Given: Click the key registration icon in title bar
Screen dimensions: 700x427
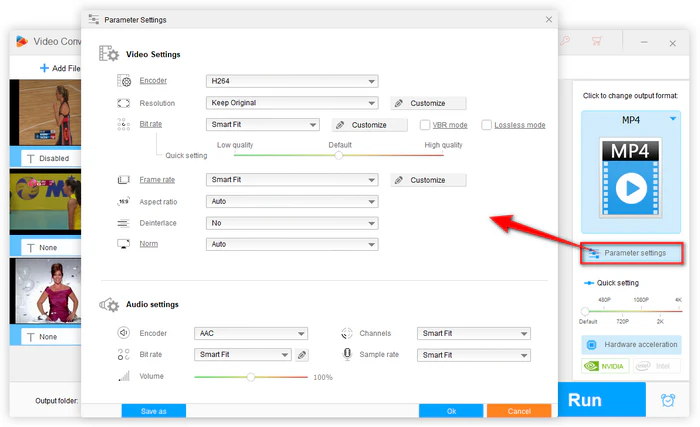Looking at the screenshot, I should coord(565,41).
